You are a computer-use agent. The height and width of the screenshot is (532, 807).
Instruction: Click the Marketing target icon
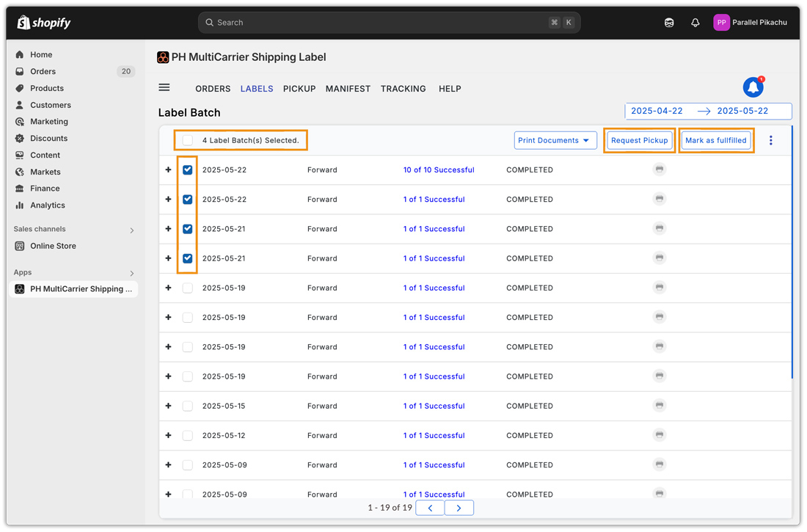coord(20,122)
